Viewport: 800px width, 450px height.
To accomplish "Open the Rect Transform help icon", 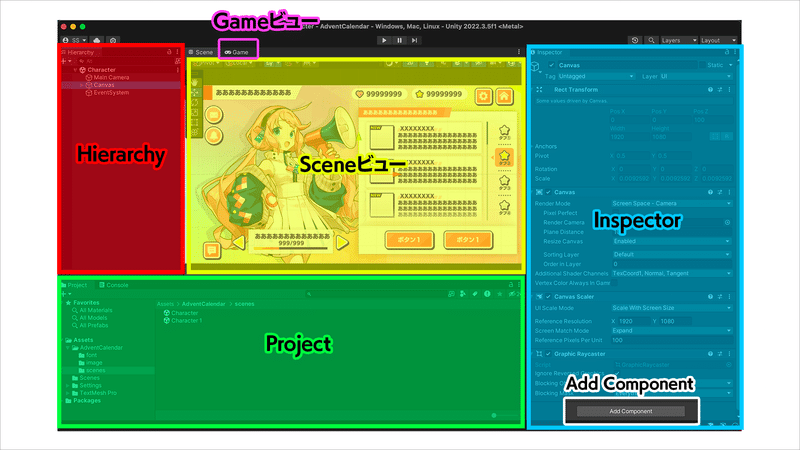I will [x=710, y=90].
